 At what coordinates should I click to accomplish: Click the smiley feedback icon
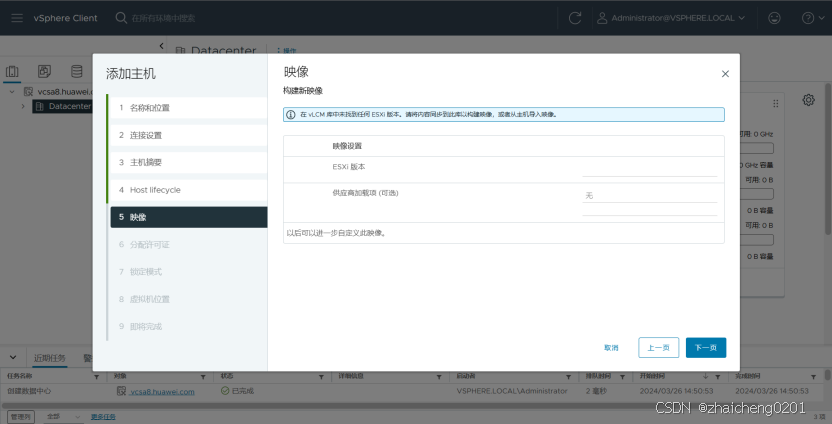774,18
